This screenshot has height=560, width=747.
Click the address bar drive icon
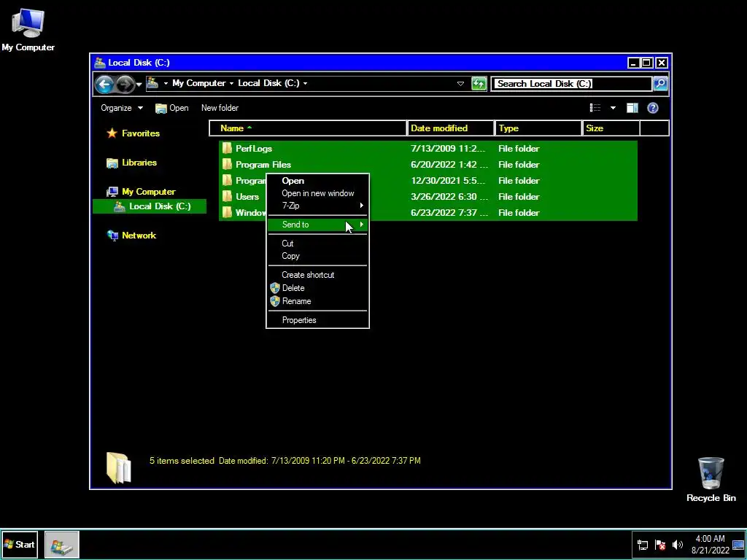[152, 83]
